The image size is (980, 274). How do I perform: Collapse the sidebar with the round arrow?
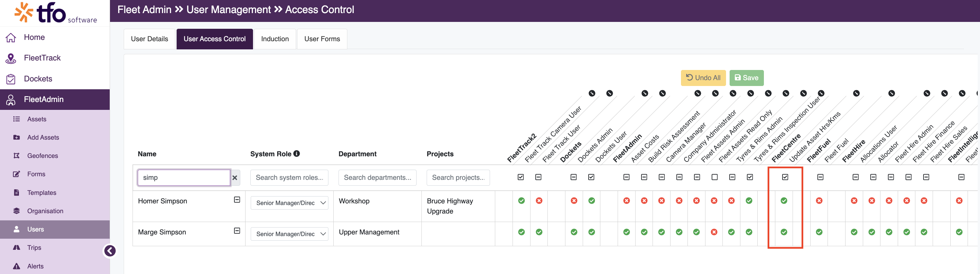coord(110,251)
